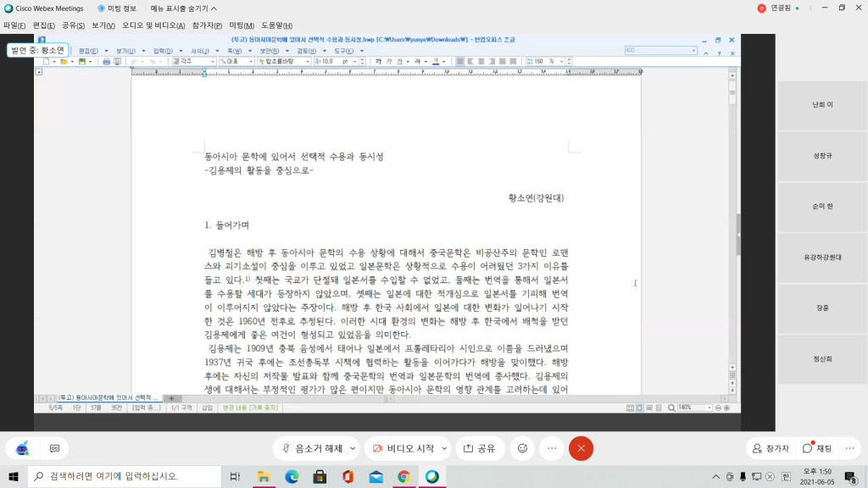This screenshot has height=488, width=868.
Task: Toggle underline 가 formatting in Hangul toolbar
Action: tap(400, 61)
